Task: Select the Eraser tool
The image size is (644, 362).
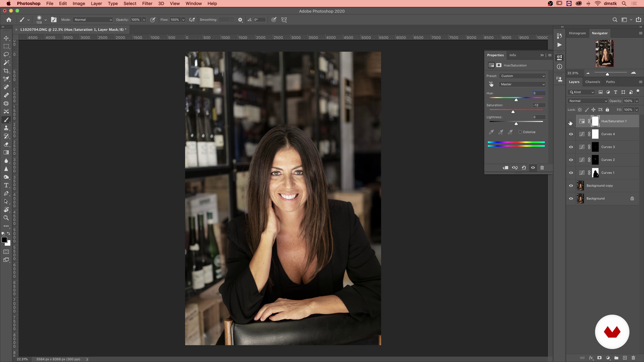Action: point(6,144)
